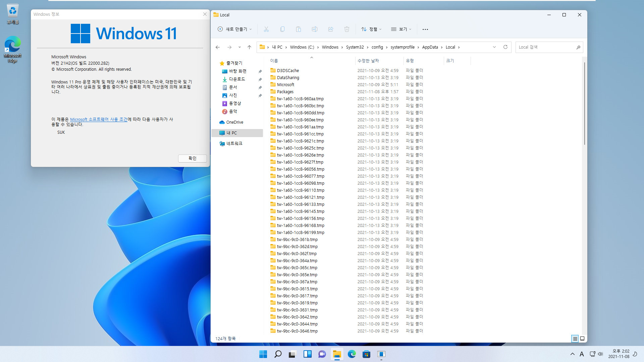
Task: Open Teams Chat on the taskbar
Action: 322,354
